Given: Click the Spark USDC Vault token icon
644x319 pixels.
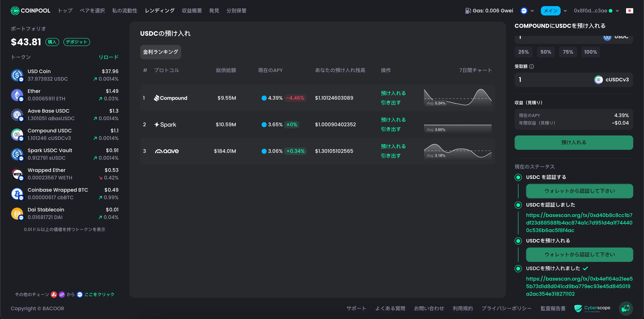Looking at the screenshot, I should [17, 154].
